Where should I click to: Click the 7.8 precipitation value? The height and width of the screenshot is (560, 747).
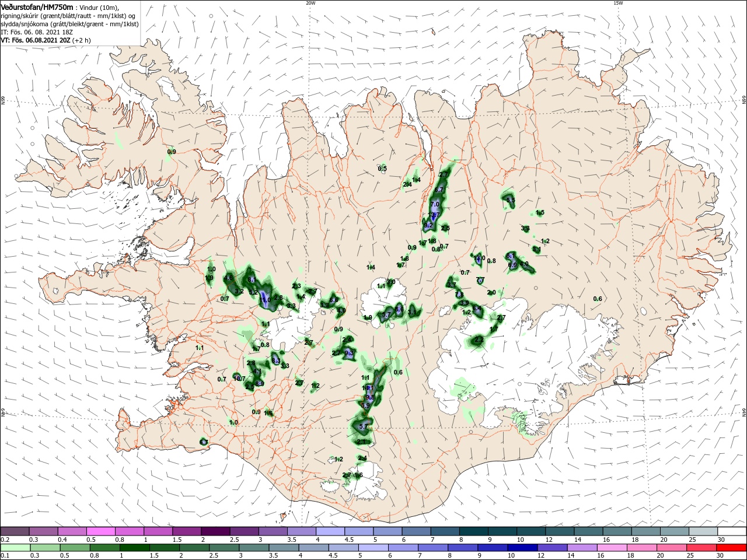pyautogui.click(x=459, y=295)
